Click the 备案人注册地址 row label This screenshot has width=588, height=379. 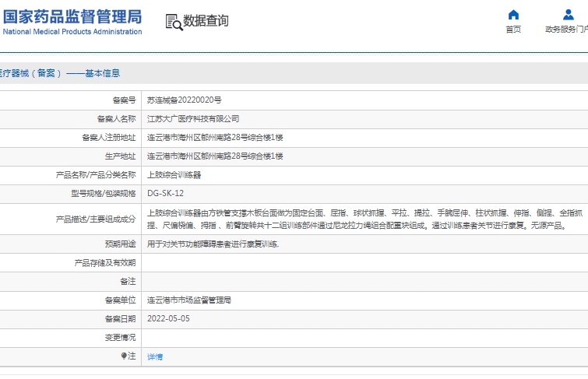(109, 138)
